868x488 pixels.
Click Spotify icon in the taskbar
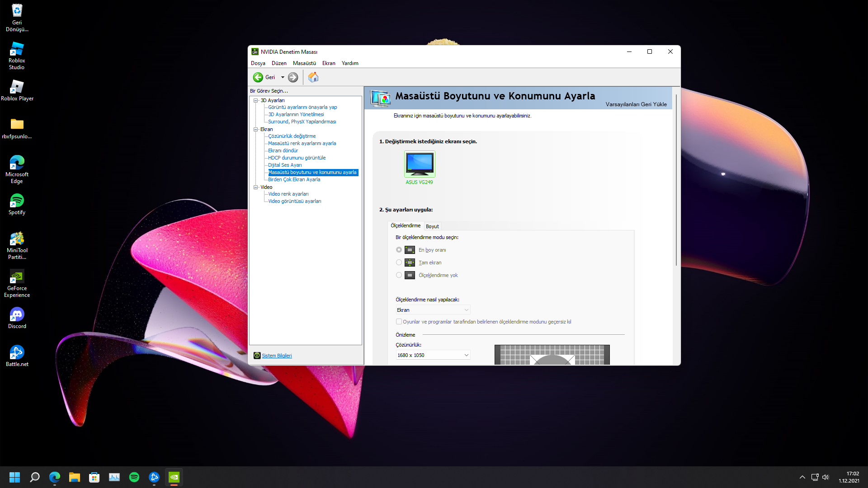[134, 477]
